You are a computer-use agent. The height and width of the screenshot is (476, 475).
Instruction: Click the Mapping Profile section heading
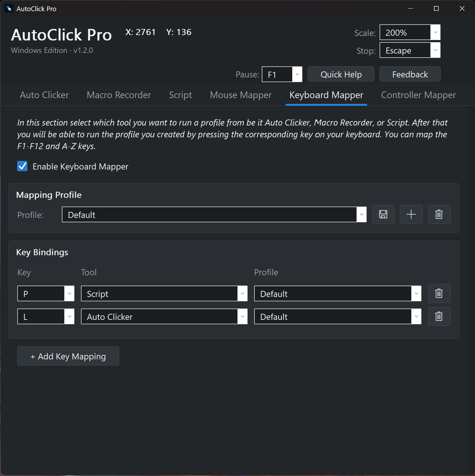pyautogui.click(x=49, y=195)
